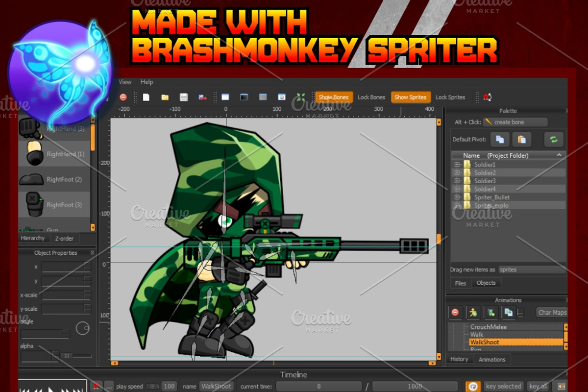
Task: Toggle the orange loop playback icon
Action: [x=473, y=387]
